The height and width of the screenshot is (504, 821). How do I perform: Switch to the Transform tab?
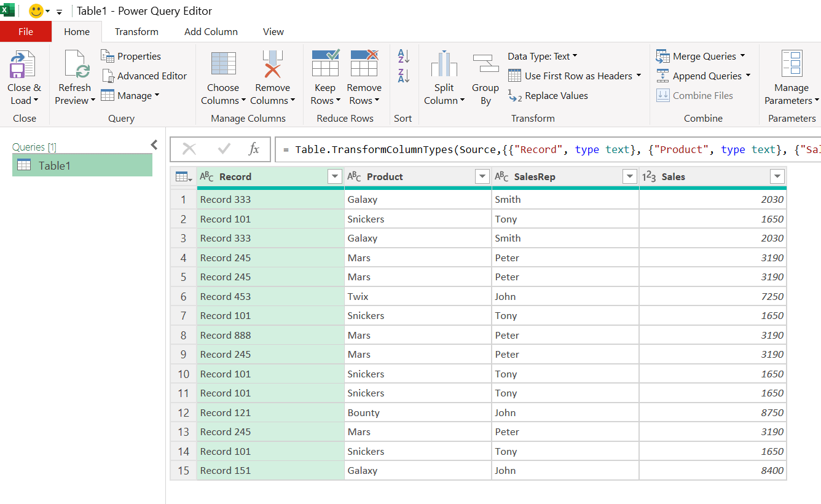136,32
